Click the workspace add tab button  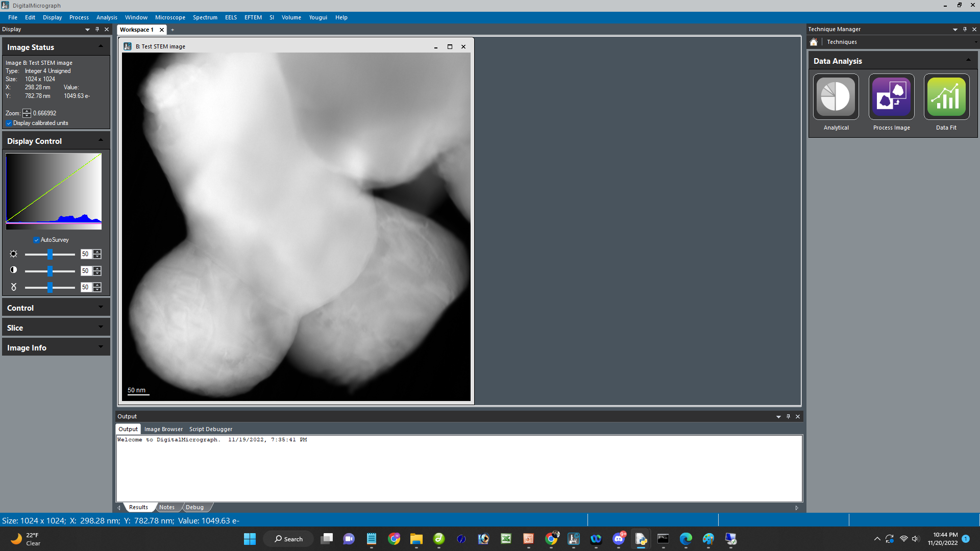(173, 30)
